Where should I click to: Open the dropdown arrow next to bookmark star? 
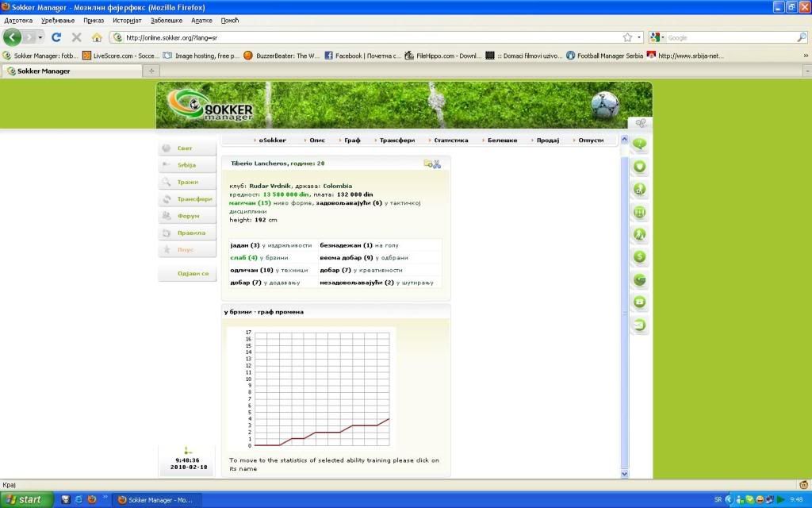pos(638,37)
